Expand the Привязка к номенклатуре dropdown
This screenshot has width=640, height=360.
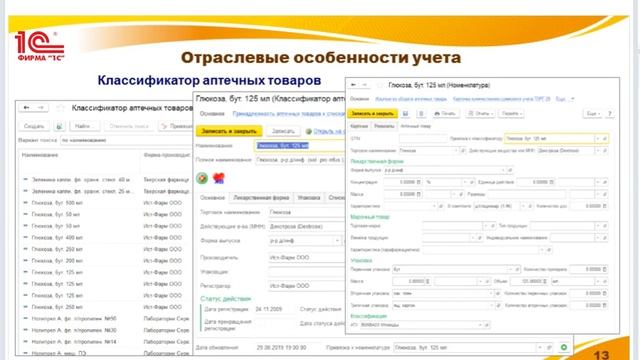tap(540, 348)
